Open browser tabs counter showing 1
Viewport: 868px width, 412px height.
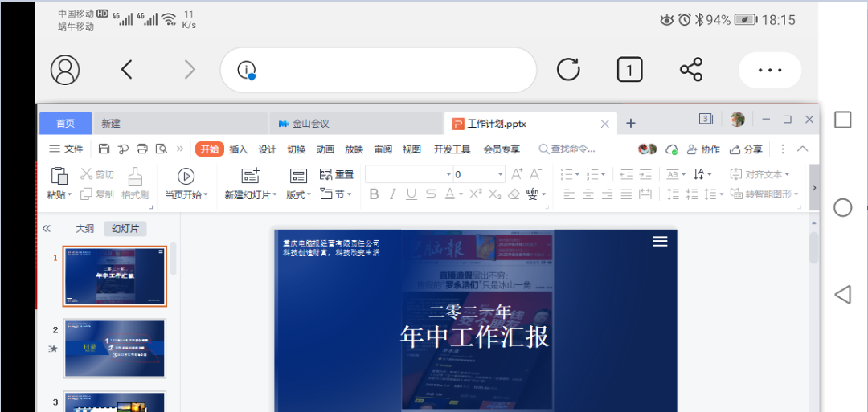click(630, 70)
